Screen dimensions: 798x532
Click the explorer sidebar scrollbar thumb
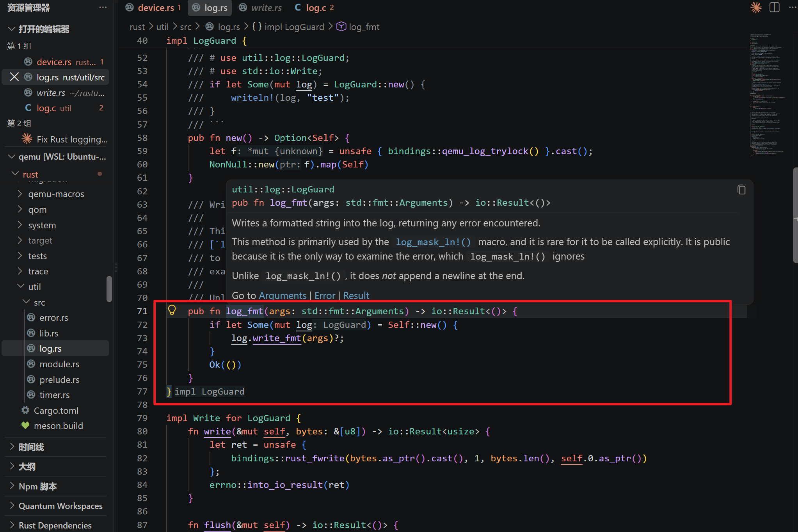click(109, 289)
